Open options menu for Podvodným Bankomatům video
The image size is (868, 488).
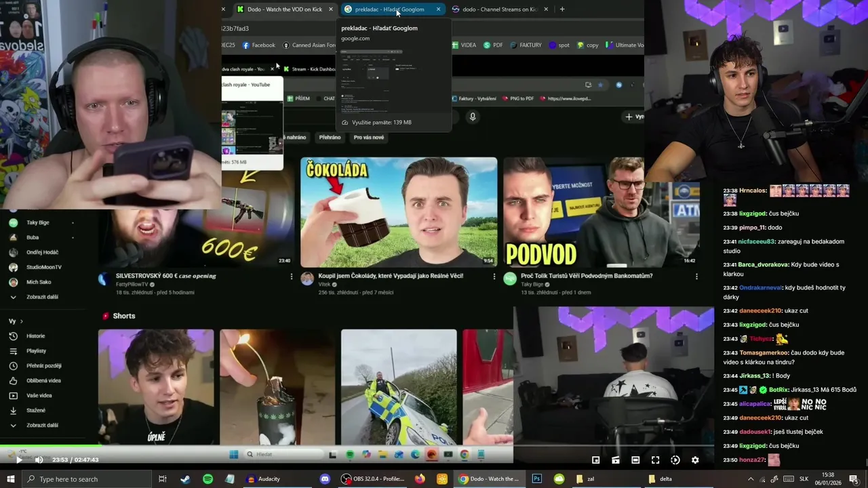pyautogui.click(x=696, y=277)
